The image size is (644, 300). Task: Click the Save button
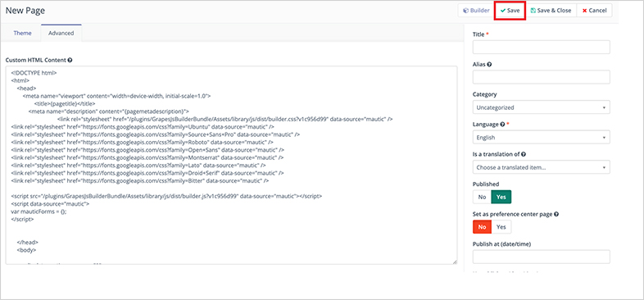[510, 11]
